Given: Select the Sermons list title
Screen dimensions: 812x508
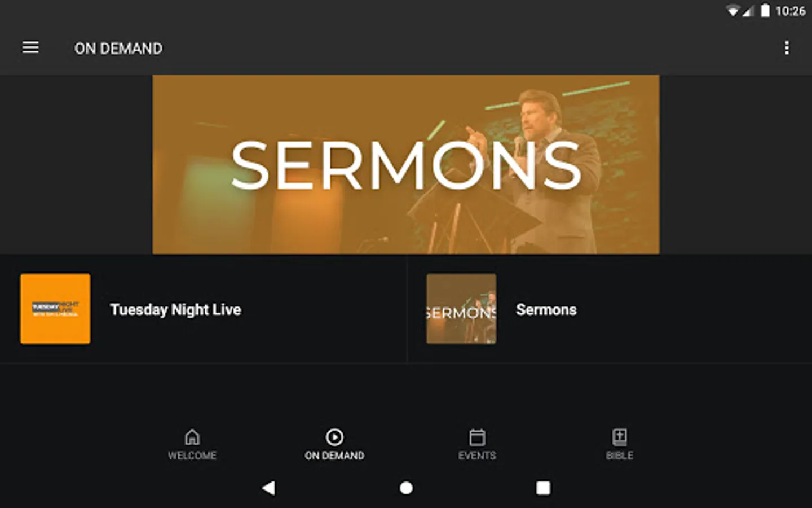Looking at the screenshot, I should click(546, 310).
